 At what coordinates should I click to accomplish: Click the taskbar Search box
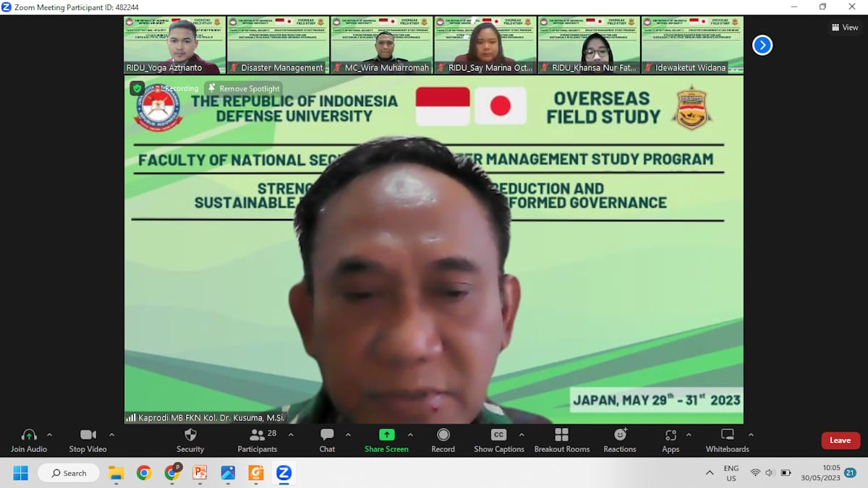(x=68, y=473)
